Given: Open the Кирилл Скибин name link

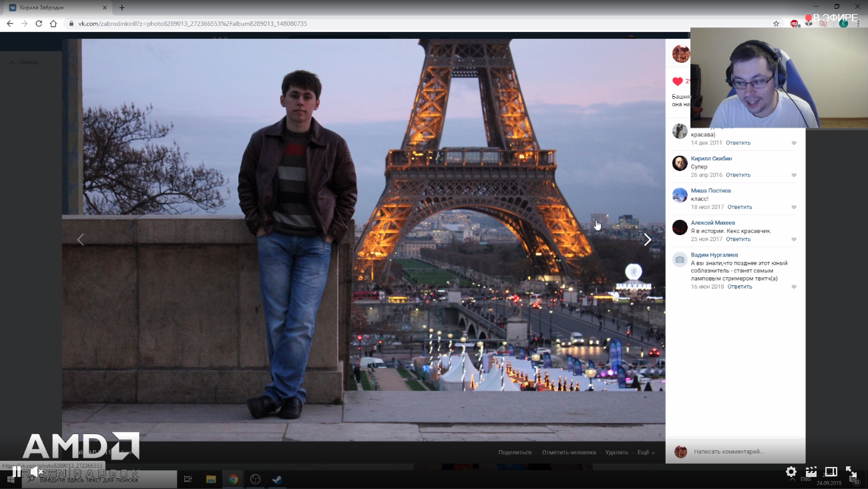Looking at the screenshot, I should [x=711, y=159].
